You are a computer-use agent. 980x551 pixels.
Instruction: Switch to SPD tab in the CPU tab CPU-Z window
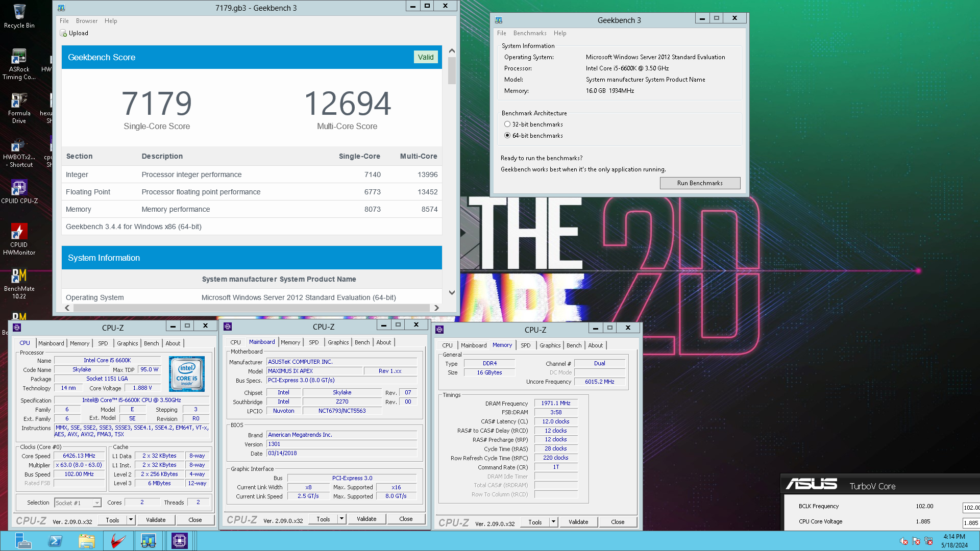pos(103,343)
